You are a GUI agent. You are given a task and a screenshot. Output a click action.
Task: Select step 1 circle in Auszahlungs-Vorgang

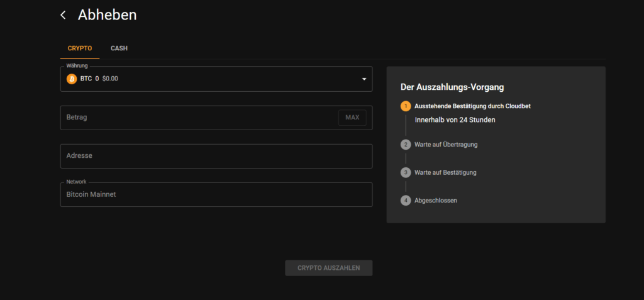click(x=406, y=106)
